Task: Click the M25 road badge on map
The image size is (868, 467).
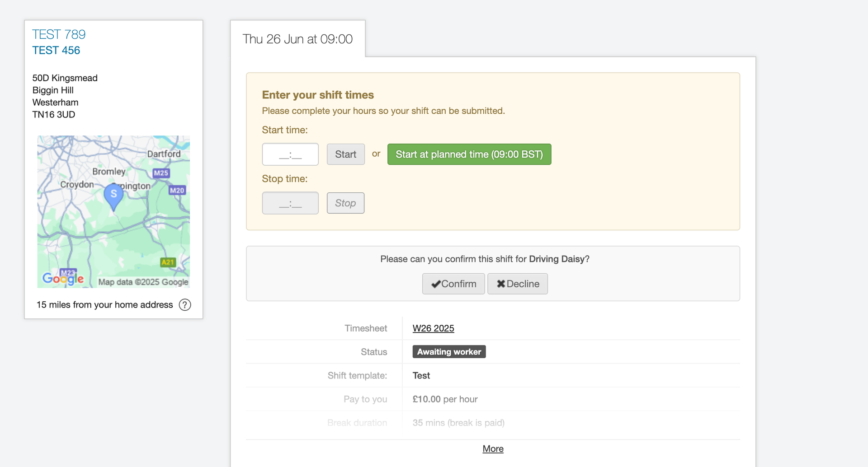Action: pyautogui.click(x=161, y=173)
